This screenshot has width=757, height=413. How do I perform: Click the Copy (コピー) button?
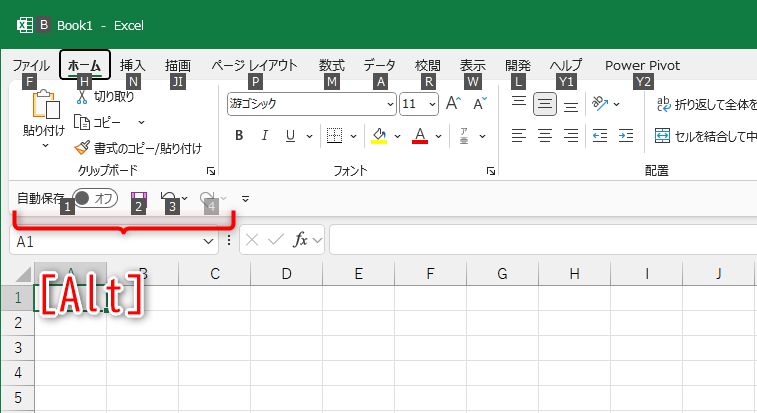(98, 122)
